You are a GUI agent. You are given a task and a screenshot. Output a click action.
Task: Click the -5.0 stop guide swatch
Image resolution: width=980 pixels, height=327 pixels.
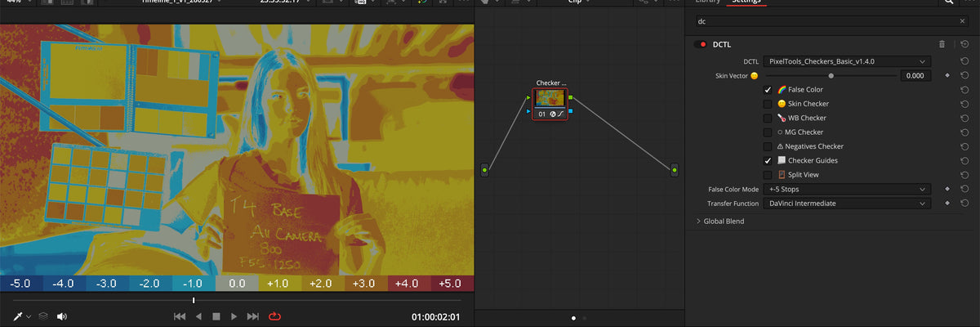pyautogui.click(x=21, y=284)
